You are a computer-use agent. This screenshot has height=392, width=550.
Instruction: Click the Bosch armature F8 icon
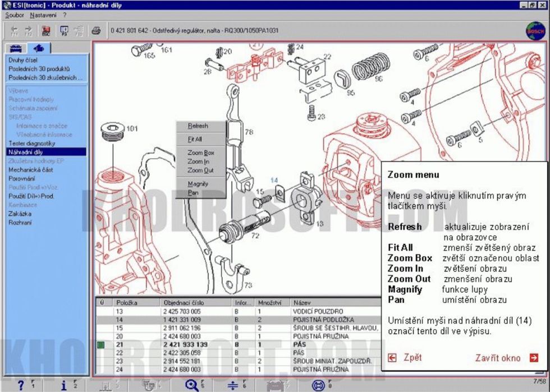click(x=318, y=385)
